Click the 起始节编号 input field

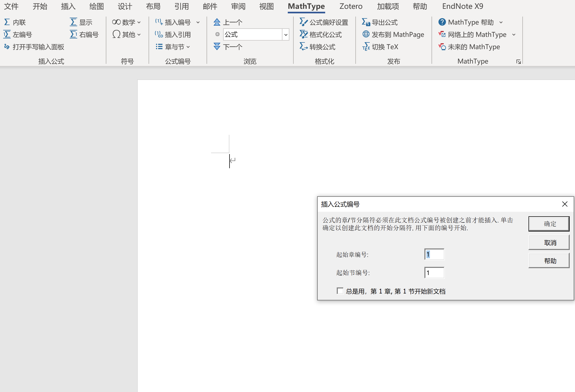(434, 273)
